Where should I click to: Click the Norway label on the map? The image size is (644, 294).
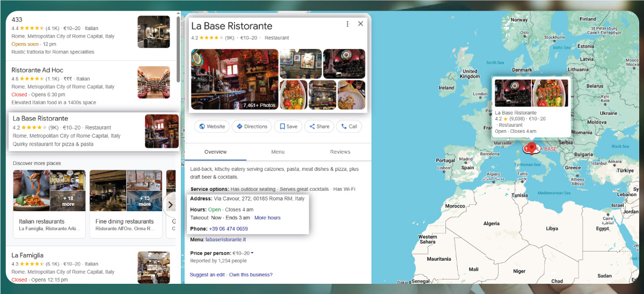[519, 20]
